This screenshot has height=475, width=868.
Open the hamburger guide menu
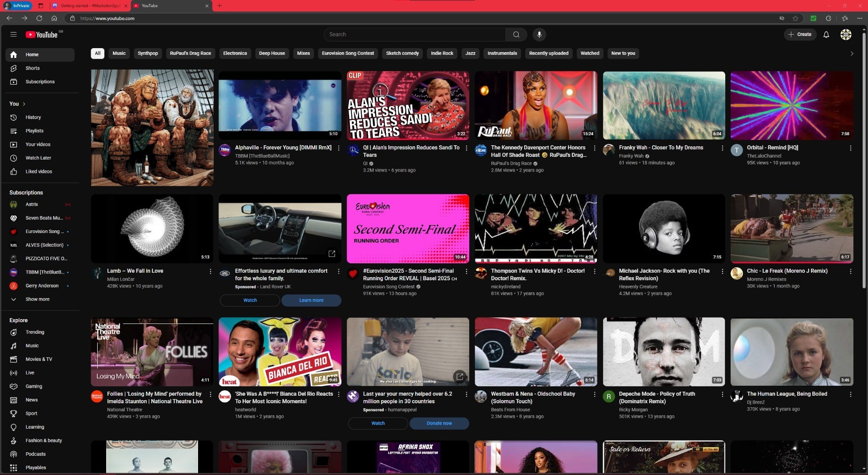pos(13,34)
